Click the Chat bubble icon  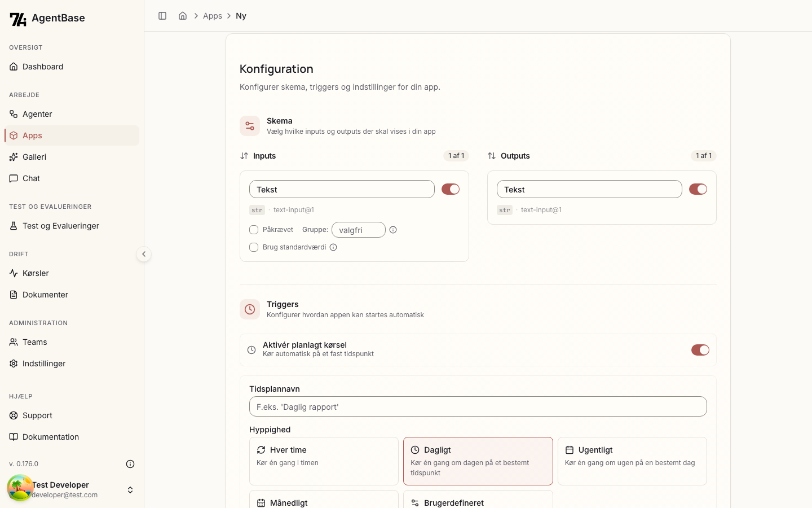14,178
